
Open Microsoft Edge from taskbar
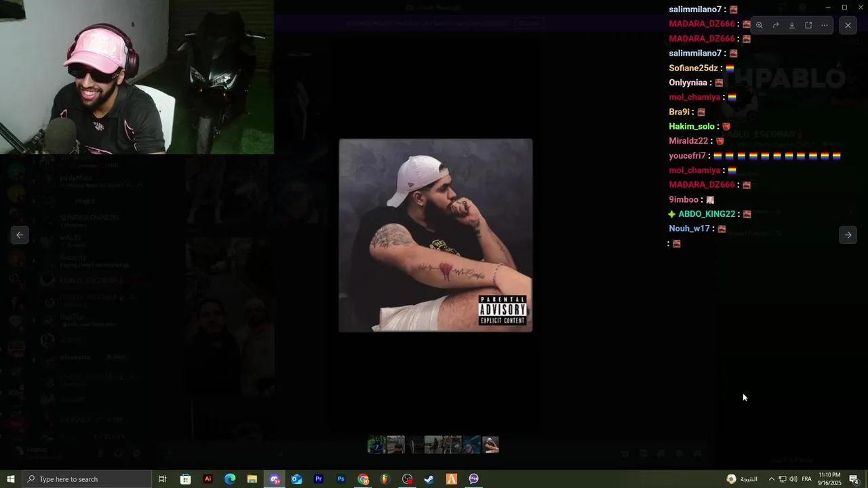point(230,479)
